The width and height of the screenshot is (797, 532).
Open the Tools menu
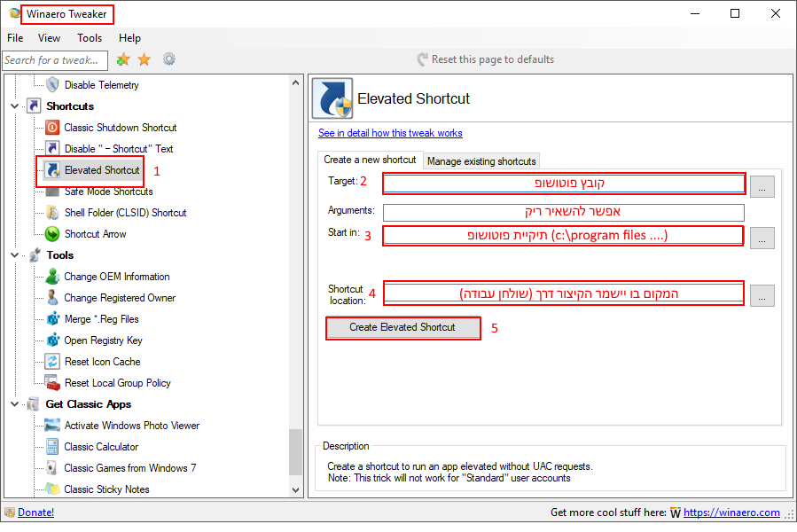(90, 38)
